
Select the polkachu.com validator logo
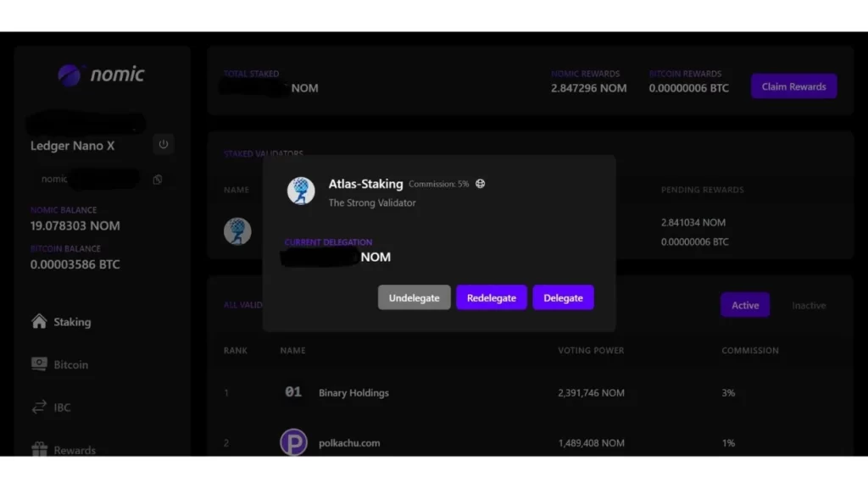293,442
